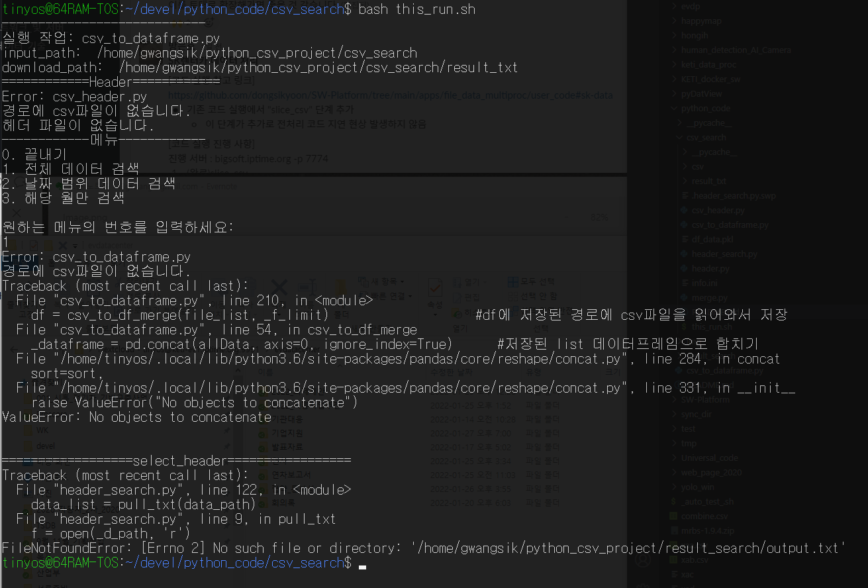Click 'bash this_run.sh' command text
This screenshot has height=588, width=868.
(416, 9)
